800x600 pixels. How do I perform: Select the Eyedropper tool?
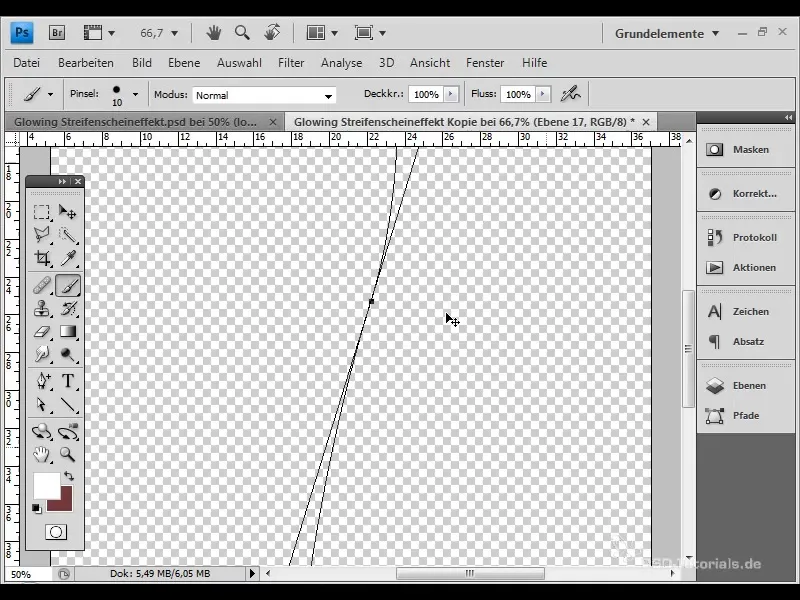point(68,258)
